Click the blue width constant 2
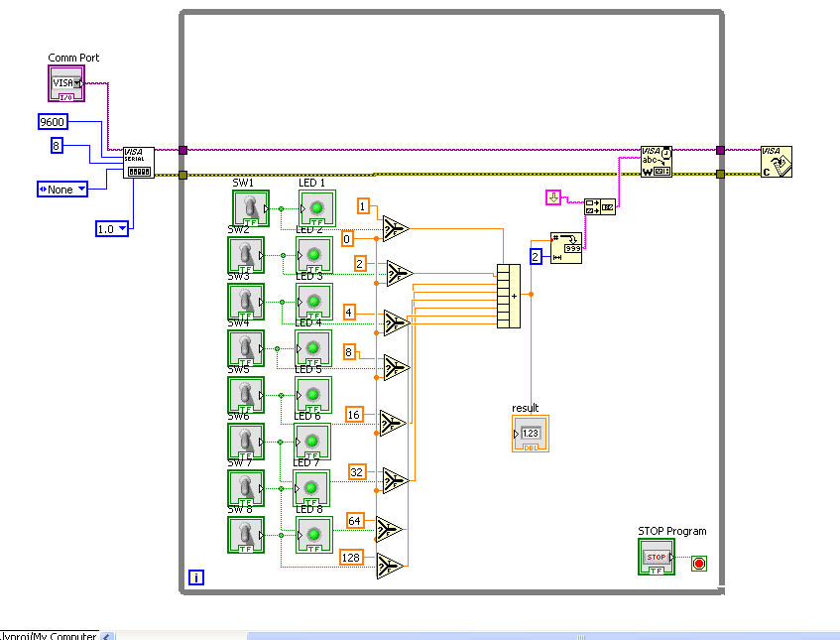 pyautogui.click(x=536, y=257)
